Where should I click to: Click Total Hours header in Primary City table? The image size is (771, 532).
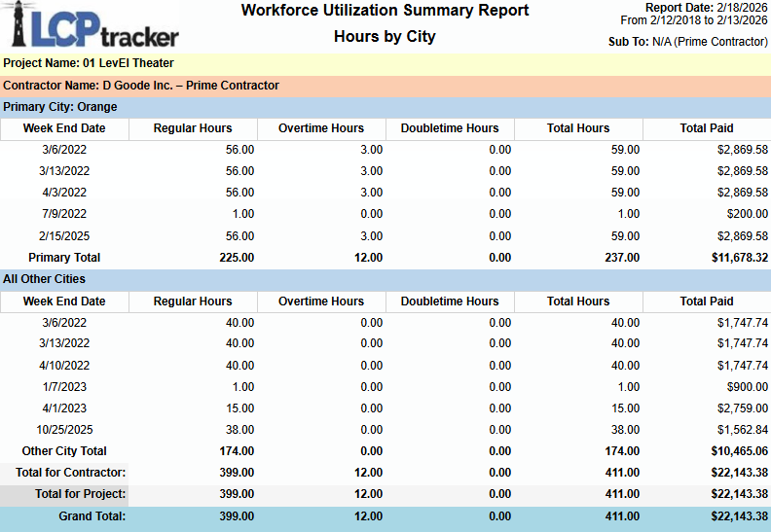578,128
